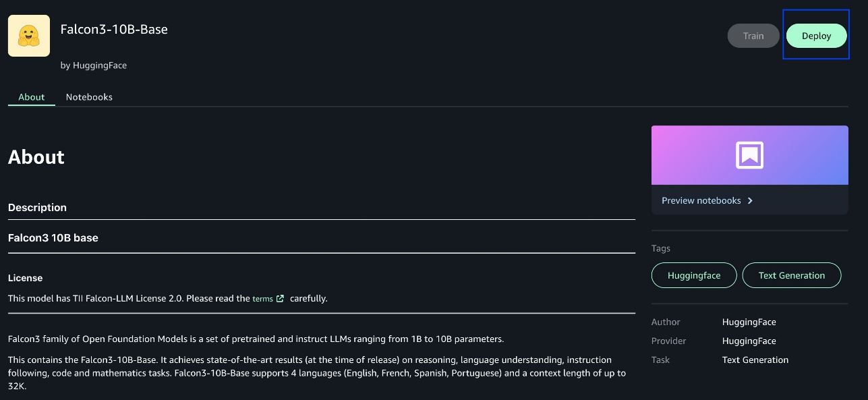Click the Description section heading
Viewport: 868px width, 400px height.
click(x=38, y=207)
